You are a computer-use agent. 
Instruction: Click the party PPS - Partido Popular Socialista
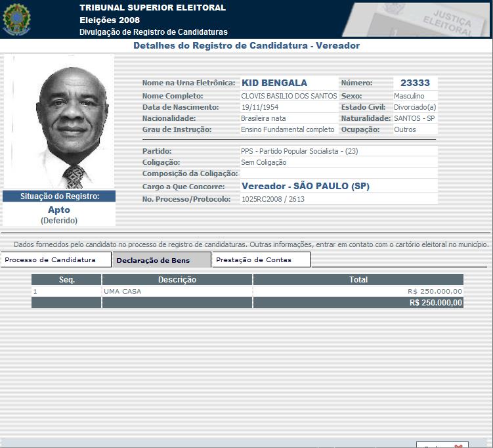coord(299,151)
